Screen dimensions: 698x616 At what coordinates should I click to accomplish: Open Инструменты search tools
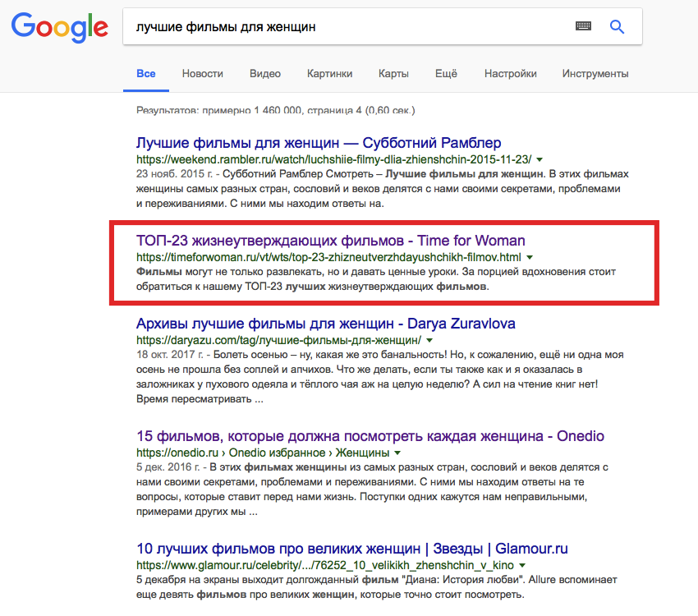[x=595, y=73]
